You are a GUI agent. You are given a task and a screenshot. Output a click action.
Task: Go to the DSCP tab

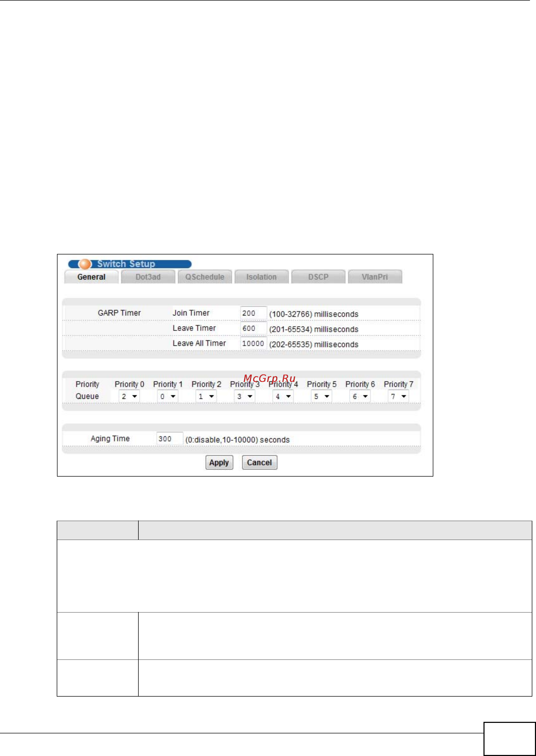point(318,277)
